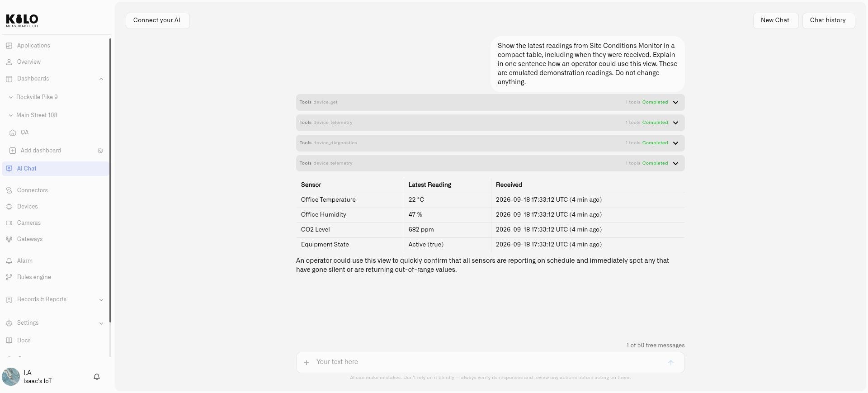The image size is (868, 393).
Task: Click the send arrow icon
Action: (x=671, y=363)
